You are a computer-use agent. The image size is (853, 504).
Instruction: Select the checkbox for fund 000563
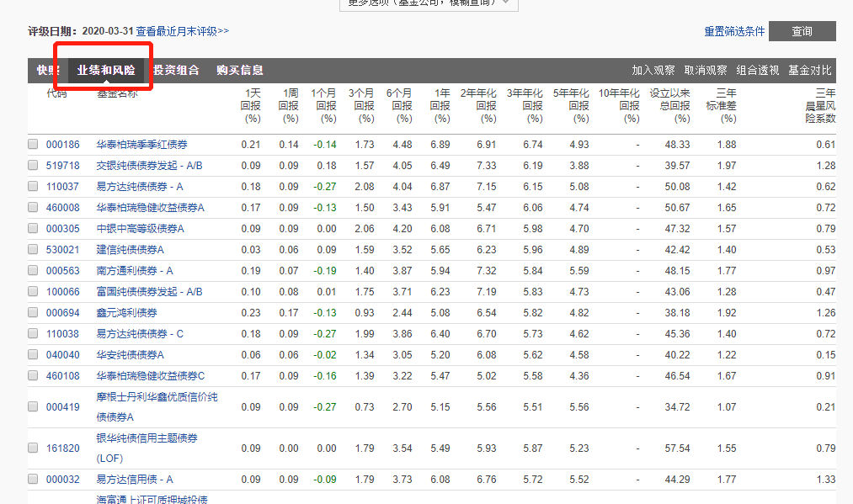pos(33,271)
